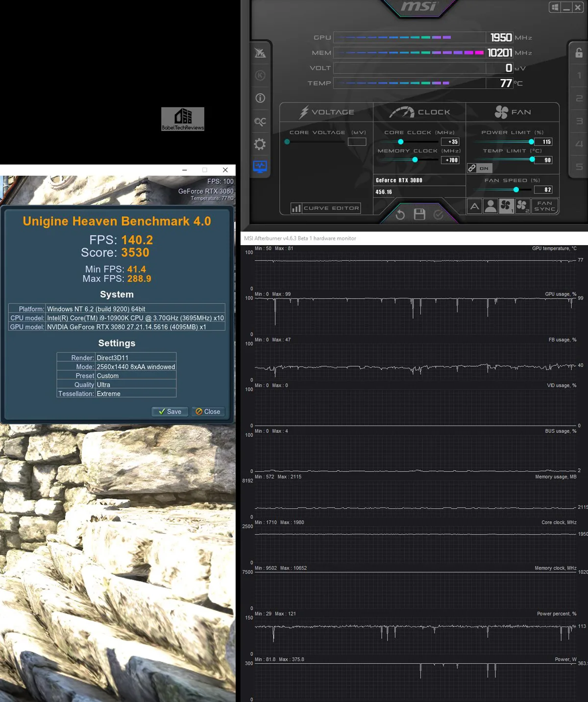Click the Mode 2560x1440 8xAA windowed row
This screenshot has height=702, width=588.
click(x=117, y=367)
